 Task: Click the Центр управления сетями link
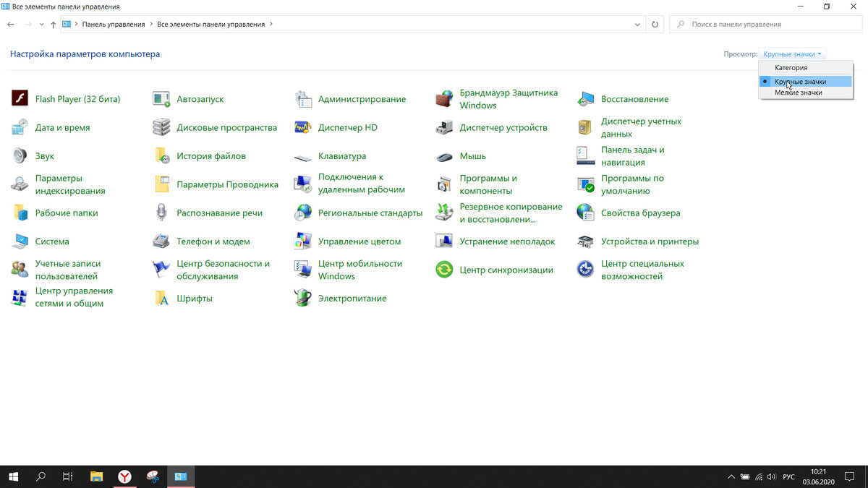(74, 297)
